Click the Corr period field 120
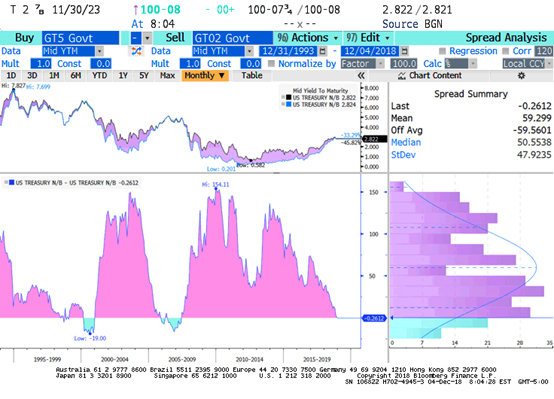Image resolution: width=554 pixels, height=399 pixels. coord(544,51)
